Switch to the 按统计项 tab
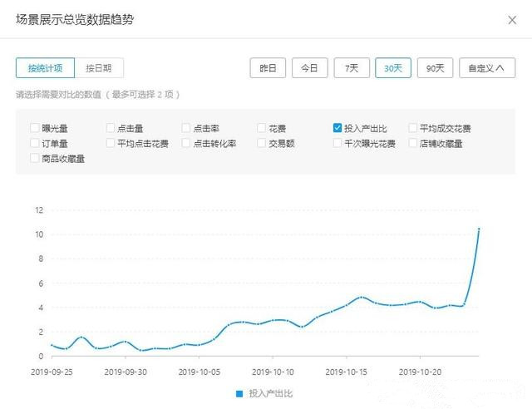This screenshot has height=409, width=532. [45, 68]
